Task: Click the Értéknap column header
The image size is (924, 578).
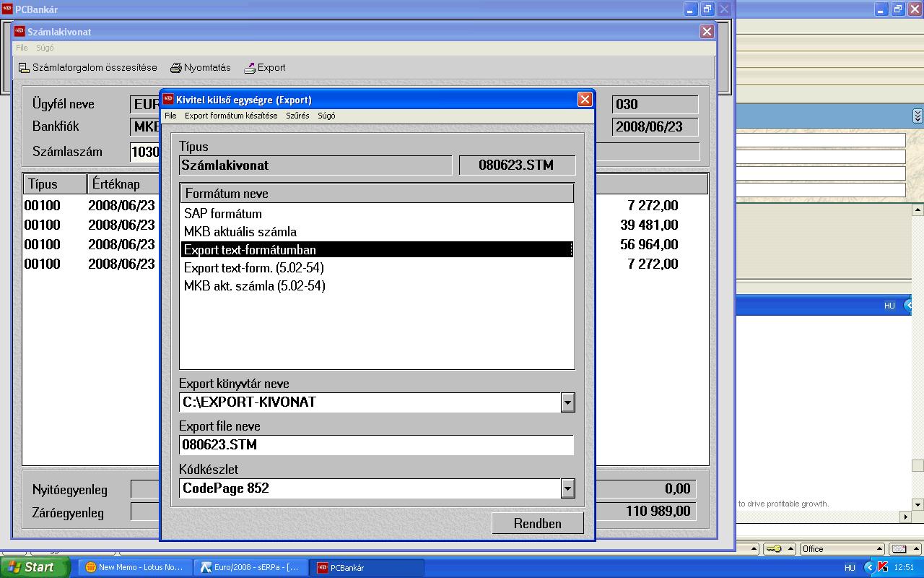Action: pyautogui.click(x=123, y=184)
